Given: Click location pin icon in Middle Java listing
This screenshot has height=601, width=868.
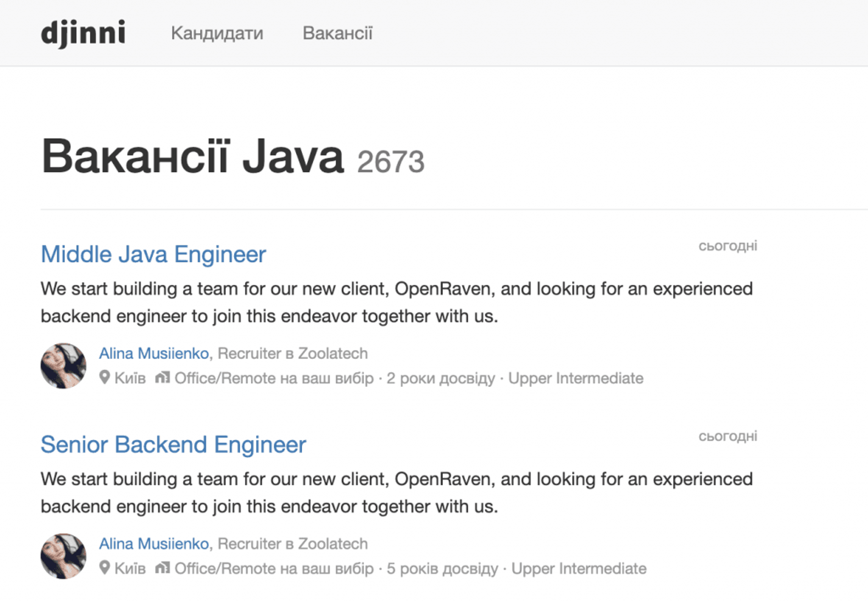Looking at the screenshot, I should pyautogui.click(x=105, y=377).
